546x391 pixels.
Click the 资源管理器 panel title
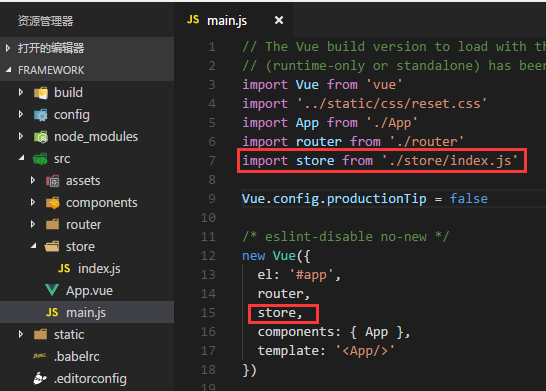click(45, 21)
